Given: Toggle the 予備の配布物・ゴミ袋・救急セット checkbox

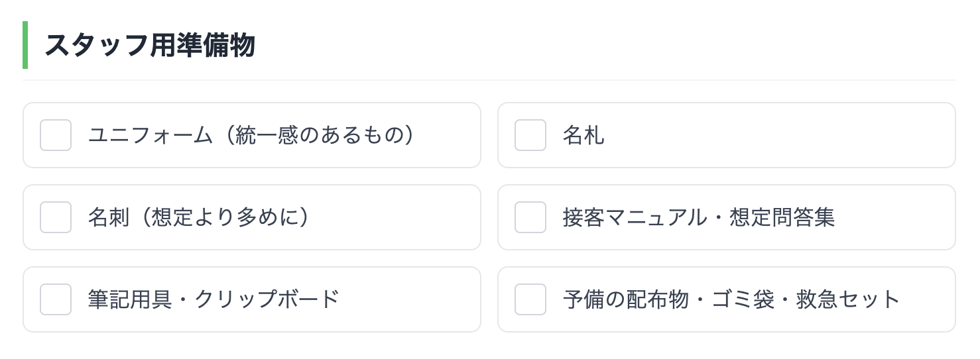Looking at the screenshot, I should (530, 299).
